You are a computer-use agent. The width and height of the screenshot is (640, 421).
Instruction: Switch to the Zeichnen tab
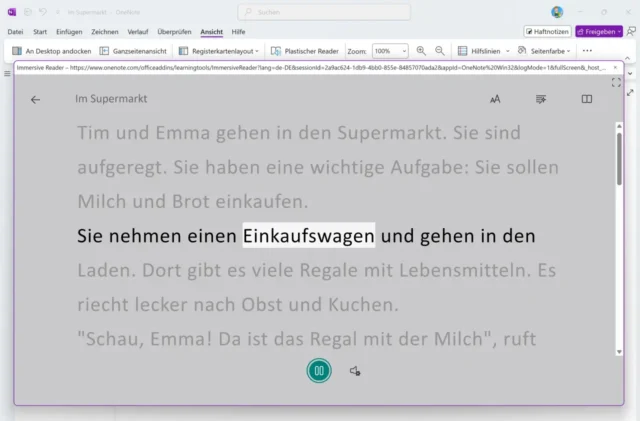coord(105,32)
